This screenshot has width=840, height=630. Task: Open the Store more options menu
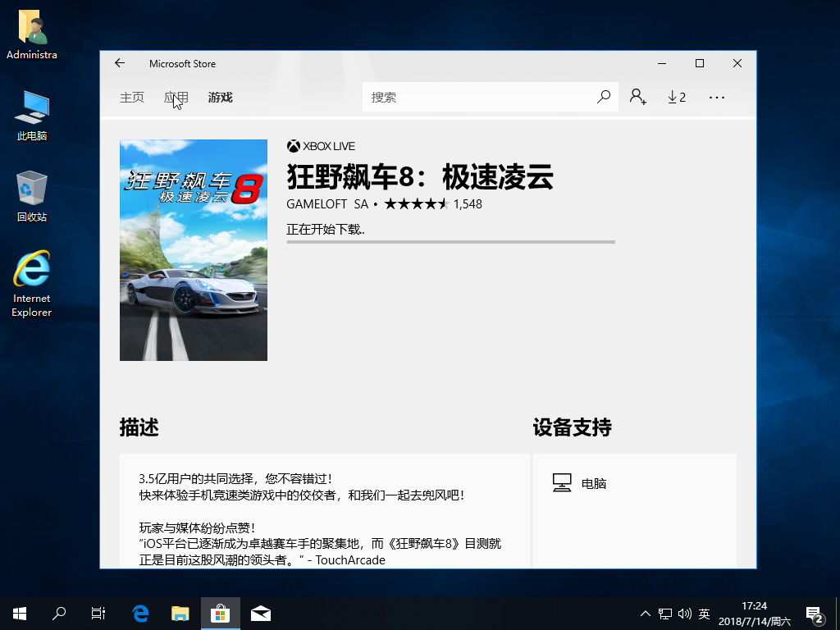[716, 98]
